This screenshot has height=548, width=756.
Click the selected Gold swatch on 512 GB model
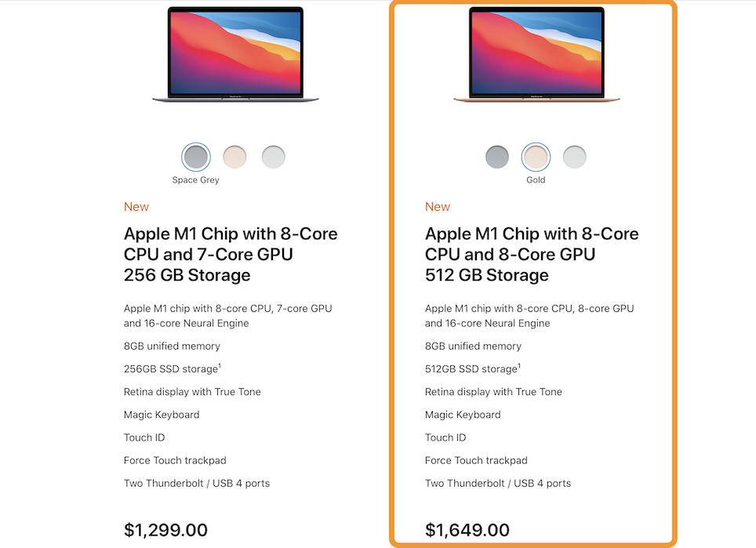click(x=536, y=157)
